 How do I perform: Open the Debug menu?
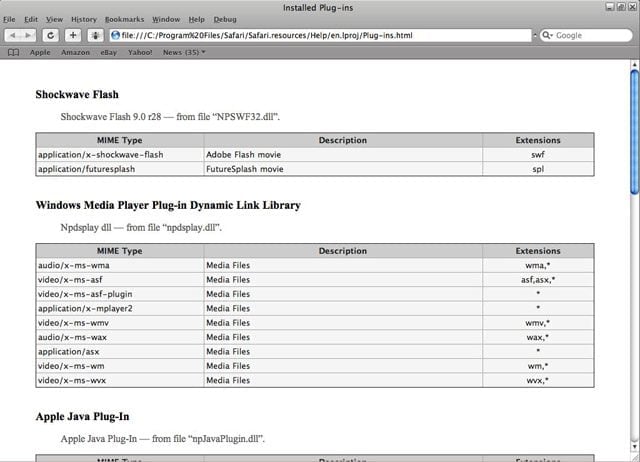pyautogui.click(x=225, y=19)
